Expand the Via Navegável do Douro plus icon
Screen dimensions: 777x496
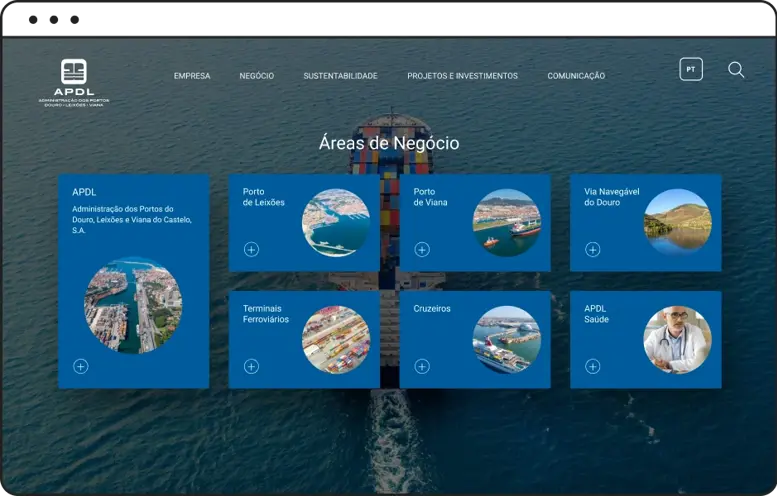coord(593,250)
